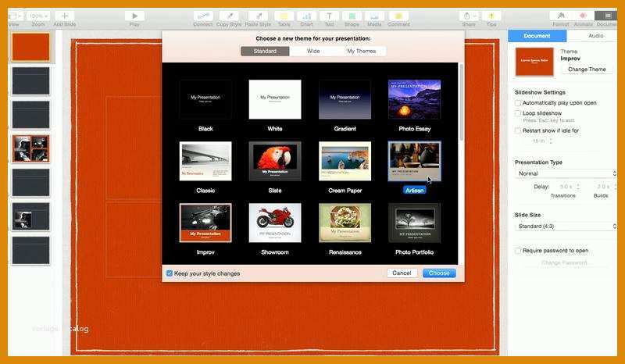Click the Choose button

439,273
